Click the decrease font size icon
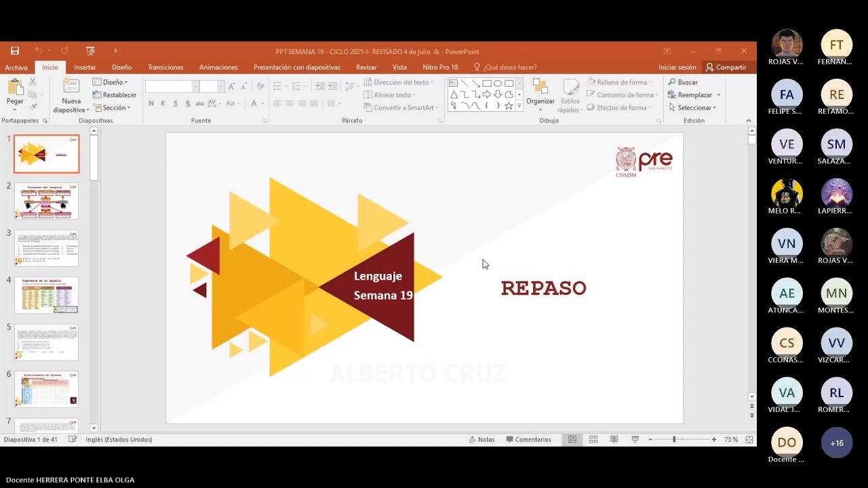Viewport: 868px width, 488px height. click(x=243, y=87)
